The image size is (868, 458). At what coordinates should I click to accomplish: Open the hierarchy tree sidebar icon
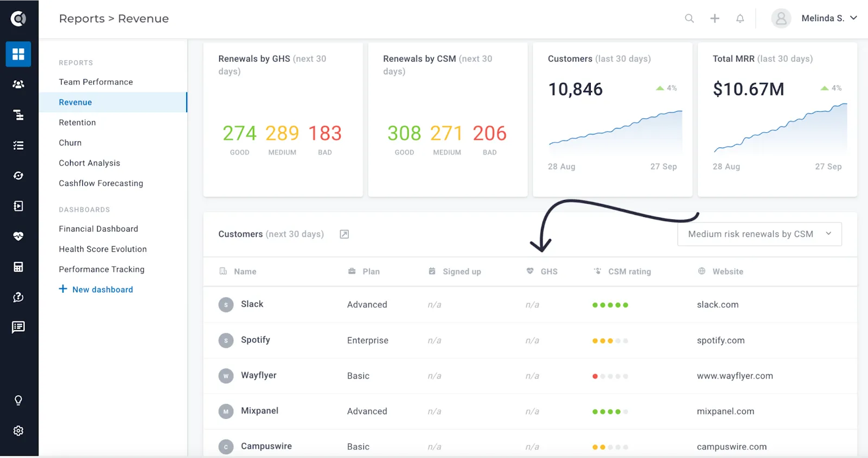pos(18,115)
